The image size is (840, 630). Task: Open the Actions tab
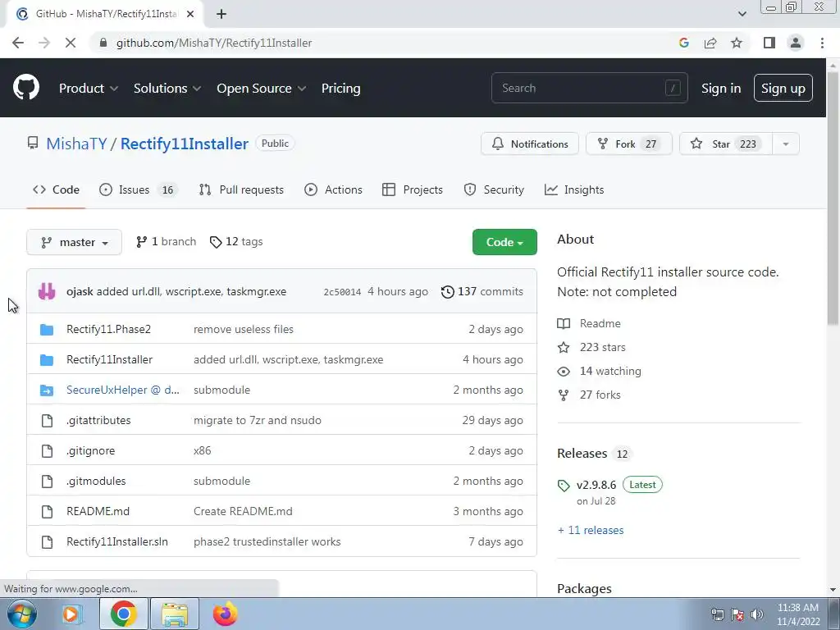[333, 189]
